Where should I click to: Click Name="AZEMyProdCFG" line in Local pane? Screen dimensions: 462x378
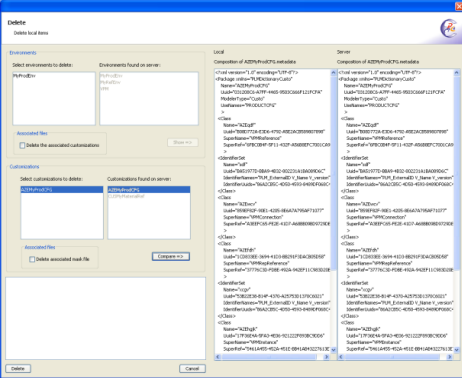245,86
